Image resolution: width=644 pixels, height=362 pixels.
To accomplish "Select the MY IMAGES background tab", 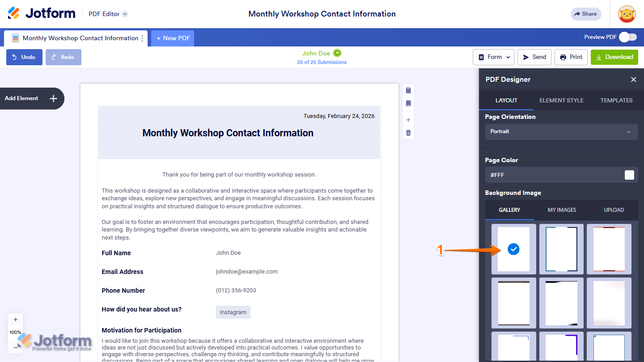I will point(562,210).
